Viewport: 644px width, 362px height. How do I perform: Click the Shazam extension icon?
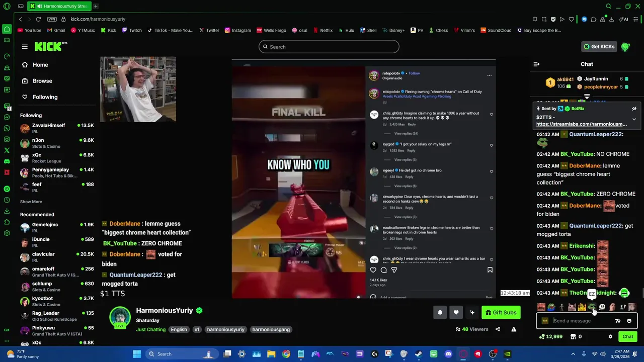(584, 19)
